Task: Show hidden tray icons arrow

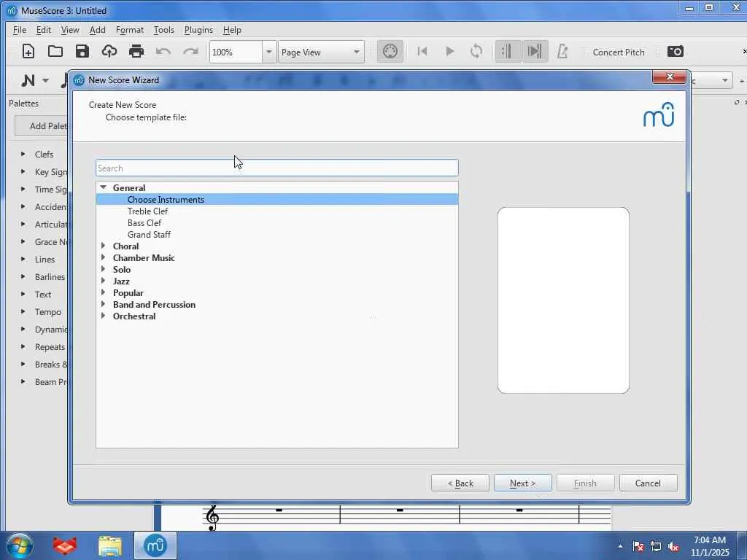Action: coord(620,547)
